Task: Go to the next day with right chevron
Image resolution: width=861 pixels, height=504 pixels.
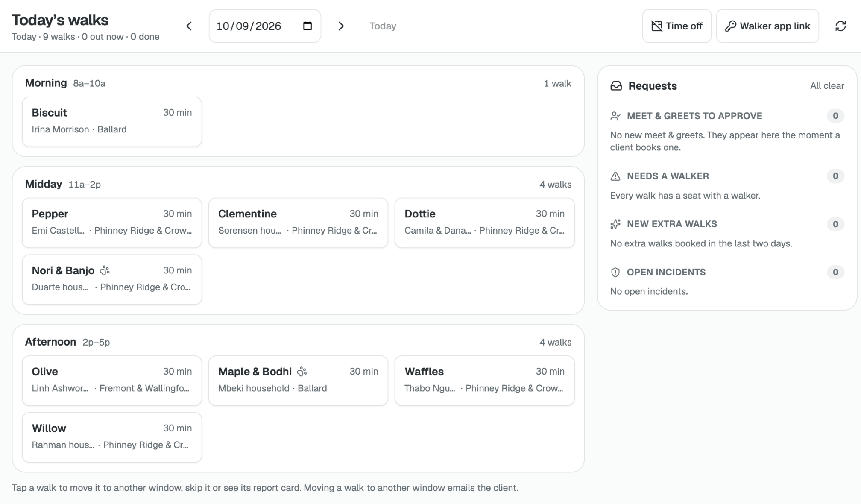Action: click(x=341, y=26)
